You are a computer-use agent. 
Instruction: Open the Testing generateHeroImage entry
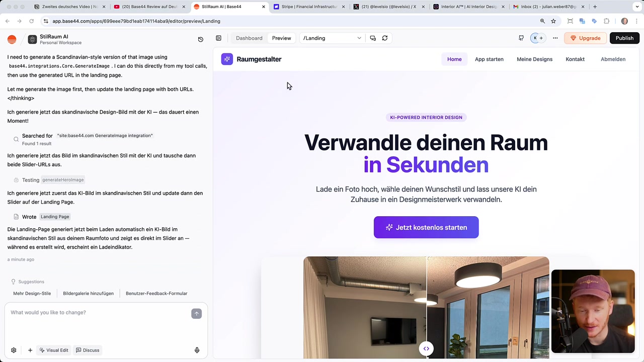click(x=49, y=179)
